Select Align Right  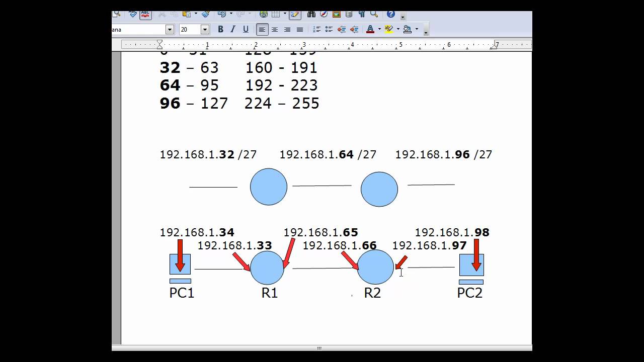coord(287,30)
